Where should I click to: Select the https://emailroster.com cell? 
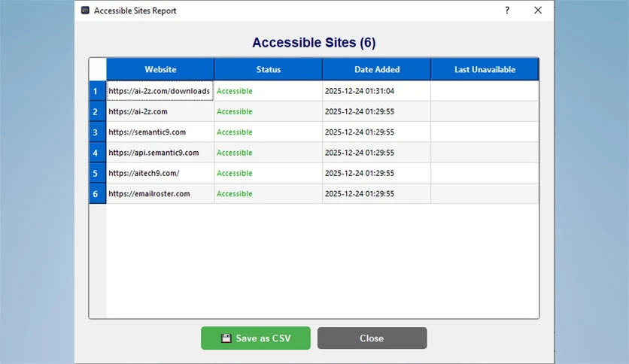pos(160,193)
